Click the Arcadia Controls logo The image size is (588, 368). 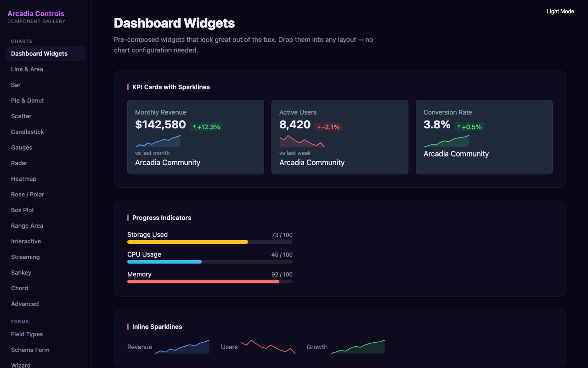coord(36,13)
